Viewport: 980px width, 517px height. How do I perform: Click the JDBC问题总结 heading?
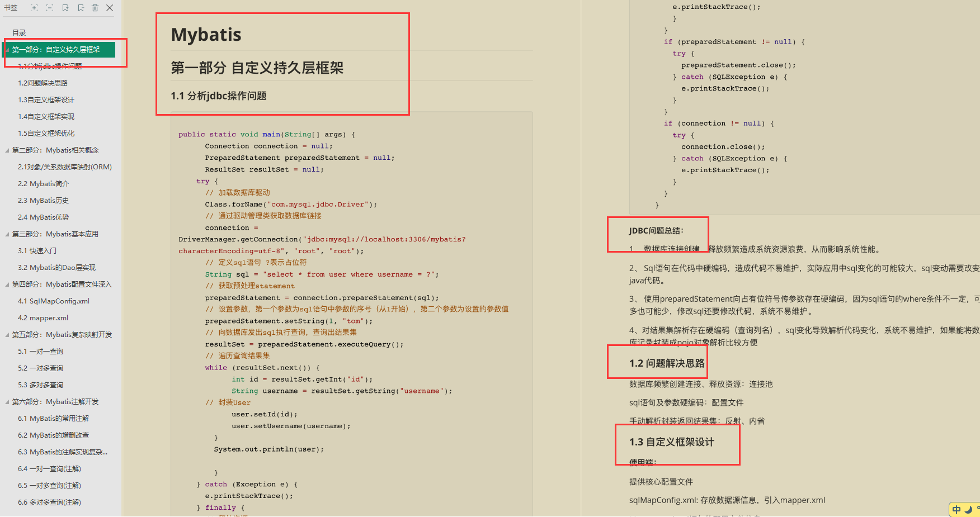point(656,231)
